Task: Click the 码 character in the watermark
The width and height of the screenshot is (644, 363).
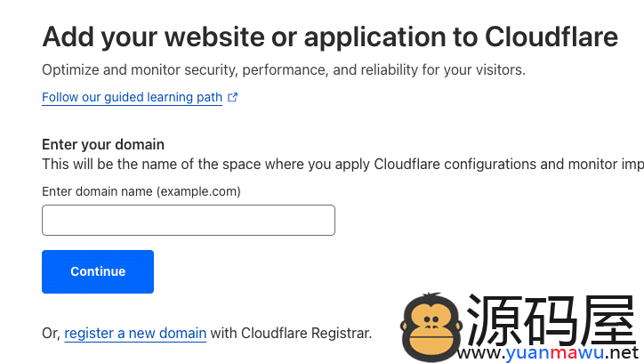Action: pyautogui.click(x=551, y=320)
